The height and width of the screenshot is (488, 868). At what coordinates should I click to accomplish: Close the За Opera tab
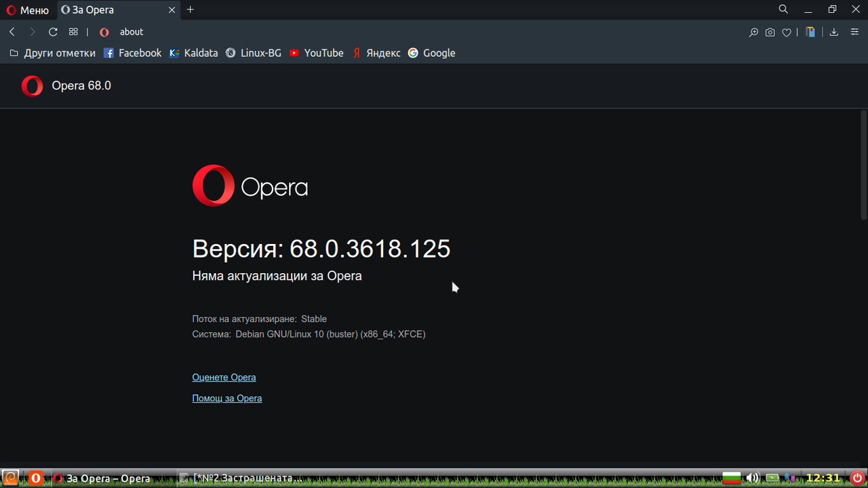click(x=172, y=10)
